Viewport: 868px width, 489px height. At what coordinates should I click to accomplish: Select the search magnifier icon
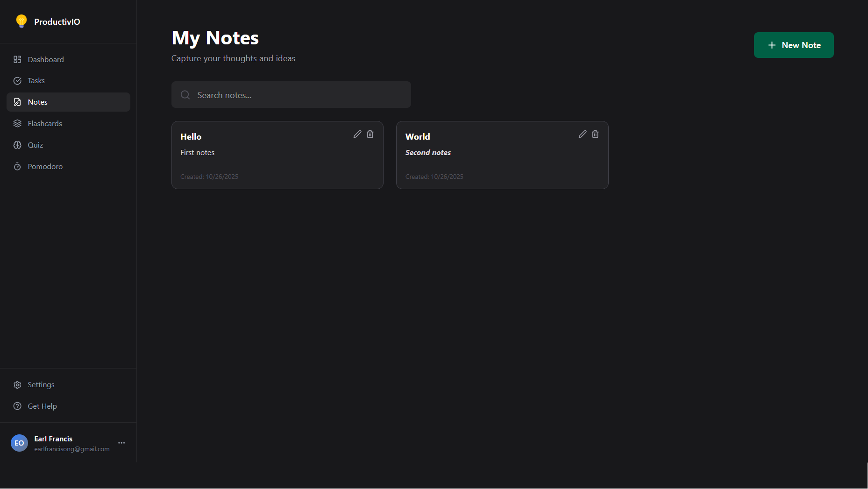coord(185,94)
